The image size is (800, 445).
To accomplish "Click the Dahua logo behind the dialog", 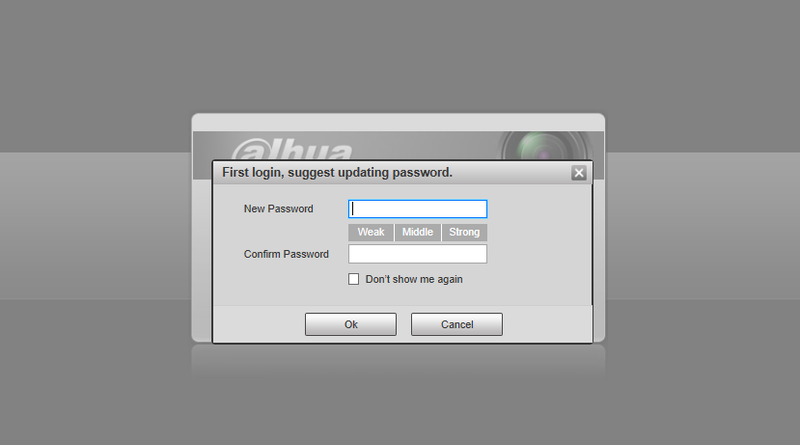I will [292, 149].
